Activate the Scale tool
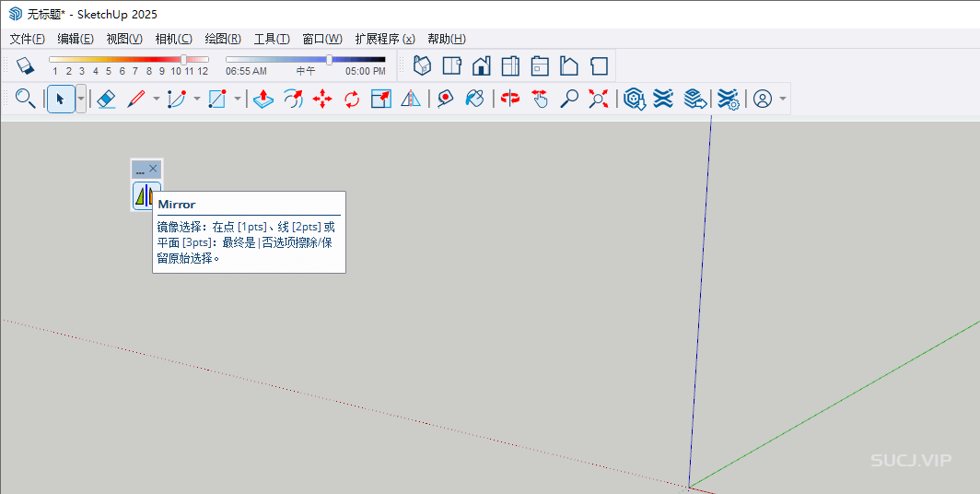Image resolution: width=980 pixels, height=494 pixels. (381, 99)
